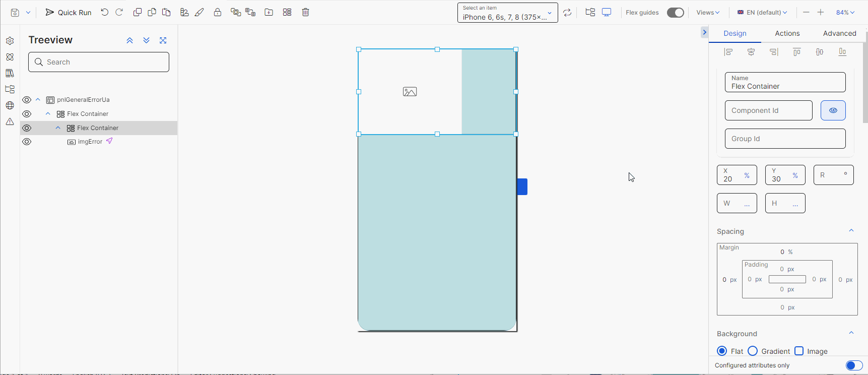Switch to the Actions tab
Image resolution: width=868 pixels, height=375 pixels.
(787, 33)
